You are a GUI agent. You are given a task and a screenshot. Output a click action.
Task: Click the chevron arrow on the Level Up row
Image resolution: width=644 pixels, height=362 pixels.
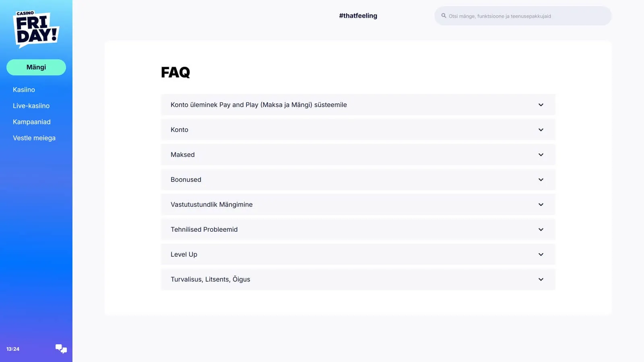(541, 255)
